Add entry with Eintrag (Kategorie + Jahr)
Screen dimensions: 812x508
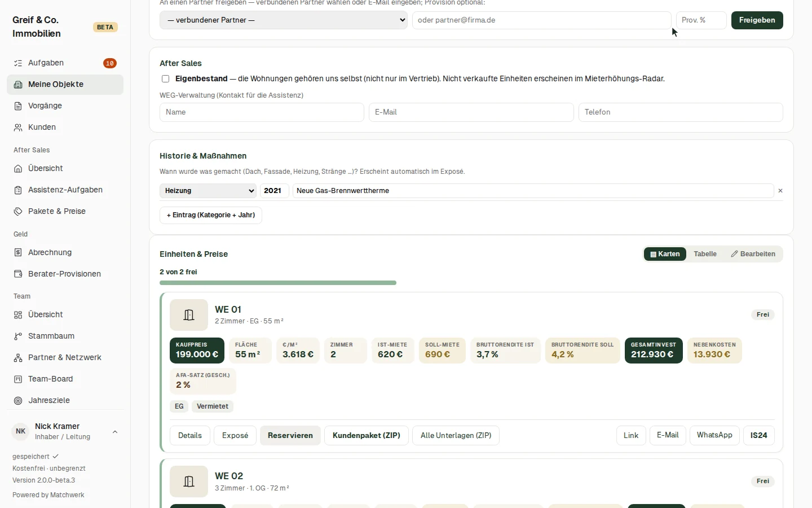pos(211,215)
